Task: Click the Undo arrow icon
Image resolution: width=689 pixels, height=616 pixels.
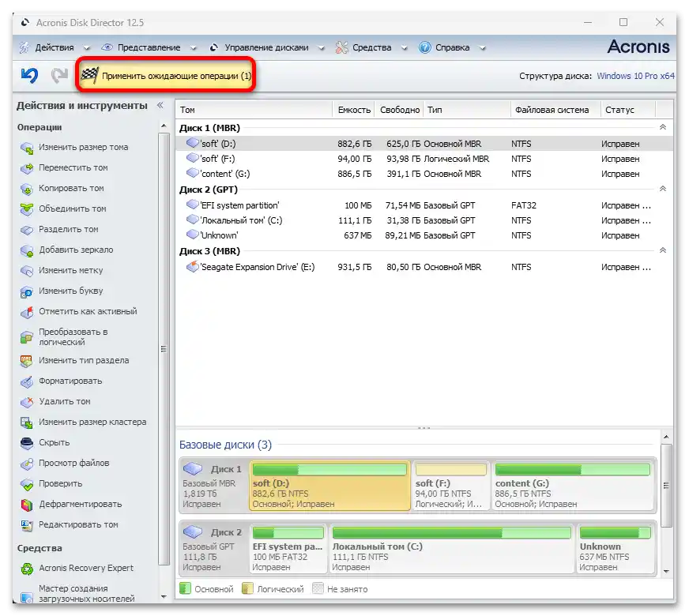Action: click(29, 75)
